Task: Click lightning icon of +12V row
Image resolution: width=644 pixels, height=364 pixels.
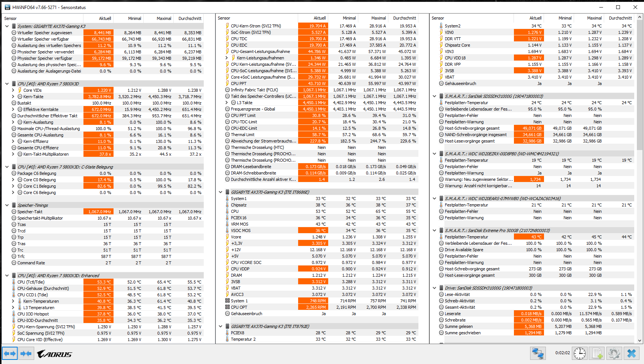Action: click(x=227, y=250)
